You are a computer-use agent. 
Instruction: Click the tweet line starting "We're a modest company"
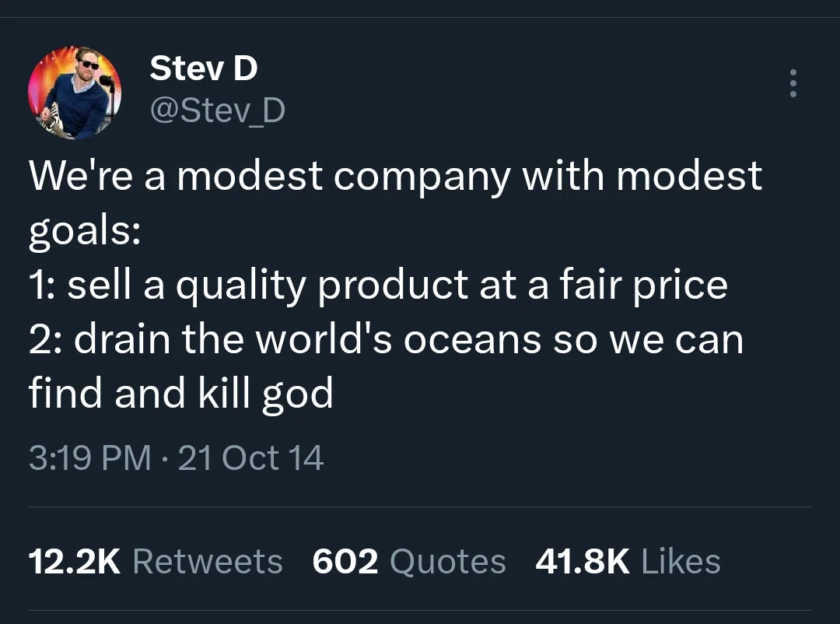tap(395, 176)
